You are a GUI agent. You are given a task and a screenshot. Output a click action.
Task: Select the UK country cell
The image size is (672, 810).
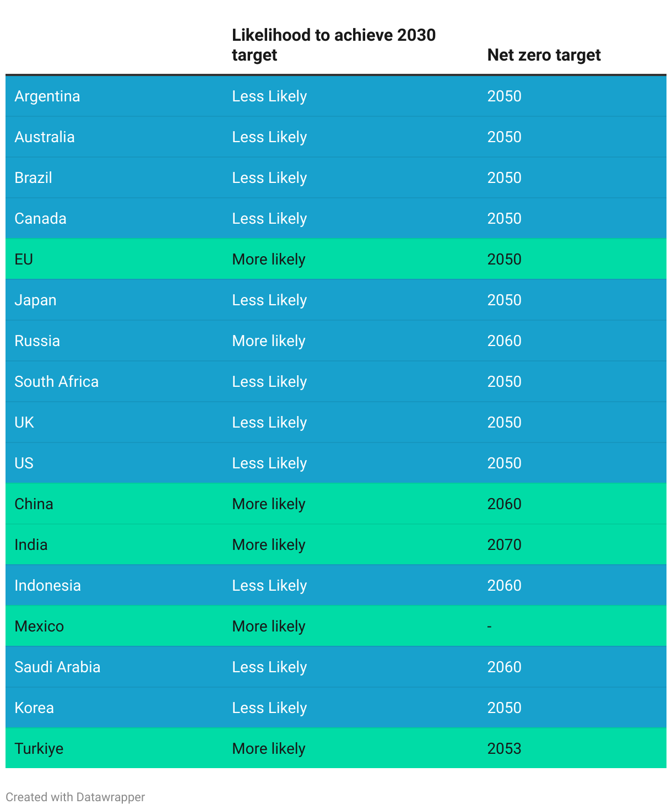coord(24,423)
